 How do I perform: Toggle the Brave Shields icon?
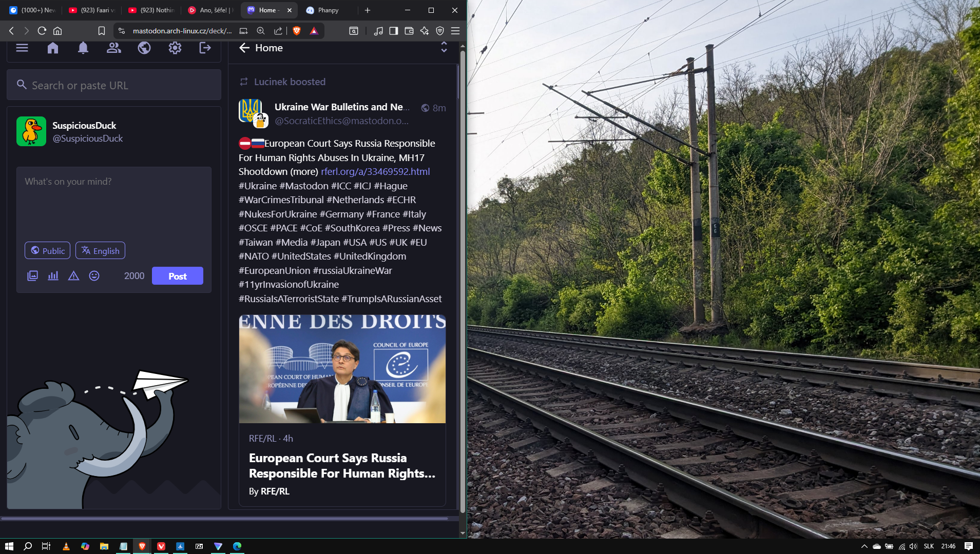pyautogui.click(x=297, y=31)
